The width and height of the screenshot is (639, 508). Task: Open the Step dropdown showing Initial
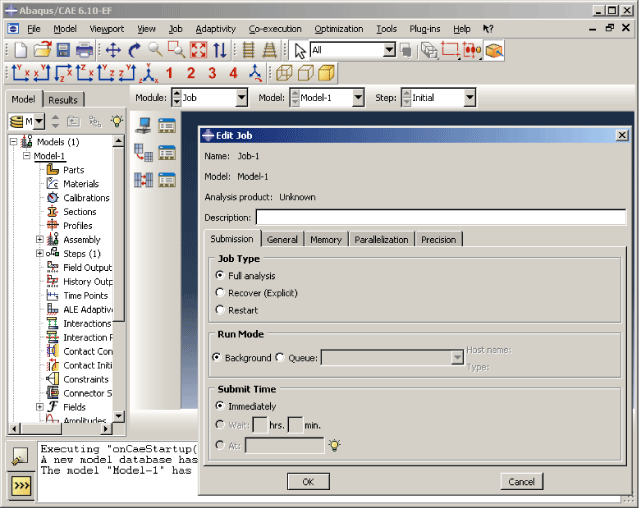[x=470, y=98]
